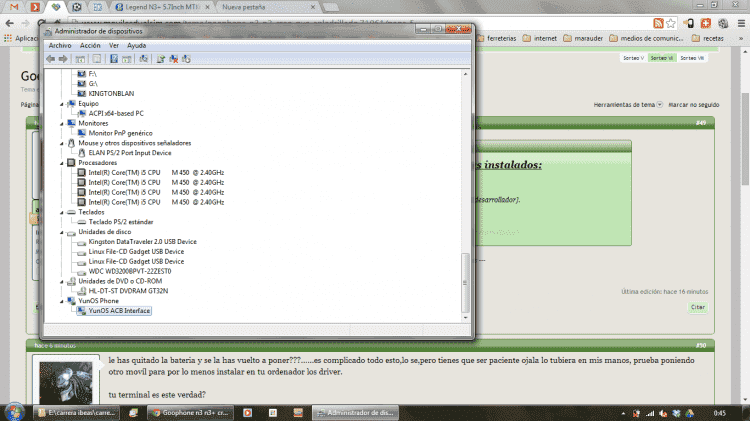750x421 pixels.
Task: Select the G:\ volume entry
Action: click(93, 84)
